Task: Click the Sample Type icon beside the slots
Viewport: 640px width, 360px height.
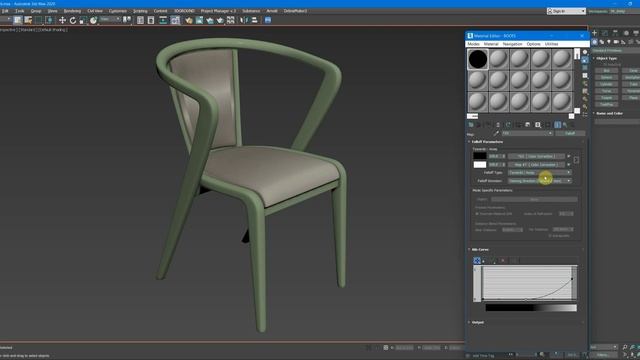Action: [x=585, y=52]
